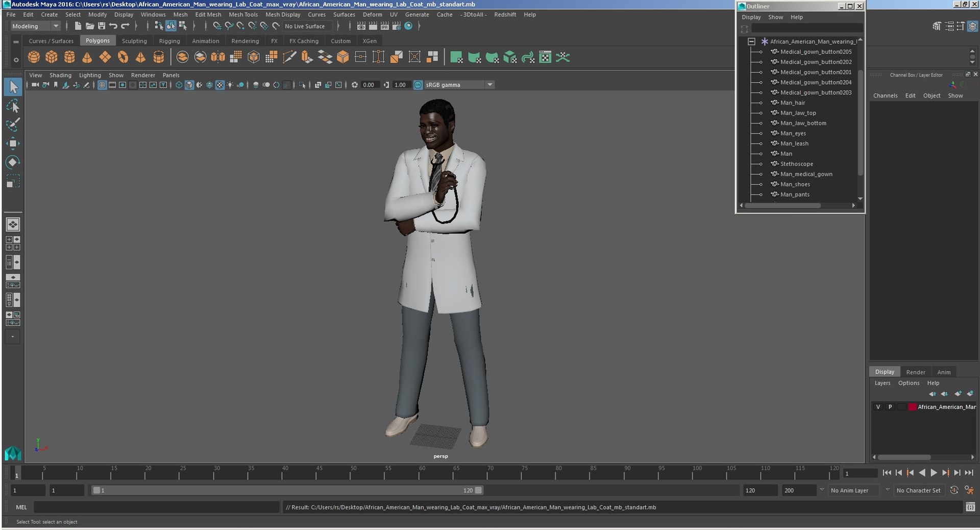The width and height of the screenshot is (980, 530).
Task: Open a scene with folder icon
Action: point(89,26)
